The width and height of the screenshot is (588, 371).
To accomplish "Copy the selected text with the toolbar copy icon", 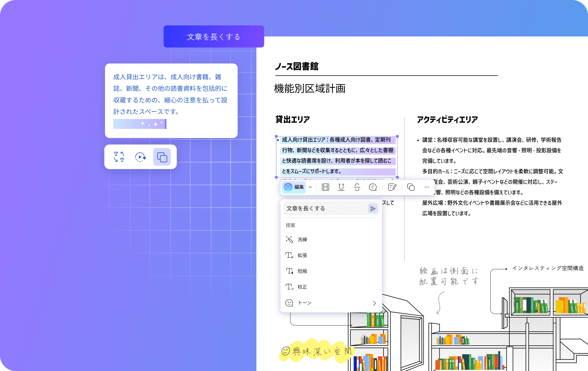I will pyautogui.click(x=411, y=187).
